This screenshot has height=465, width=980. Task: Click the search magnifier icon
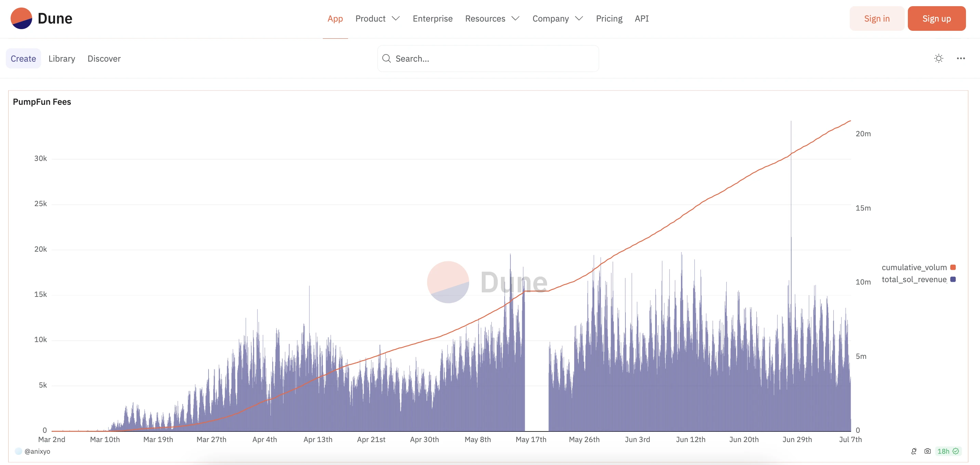click(x=386, y=58)
